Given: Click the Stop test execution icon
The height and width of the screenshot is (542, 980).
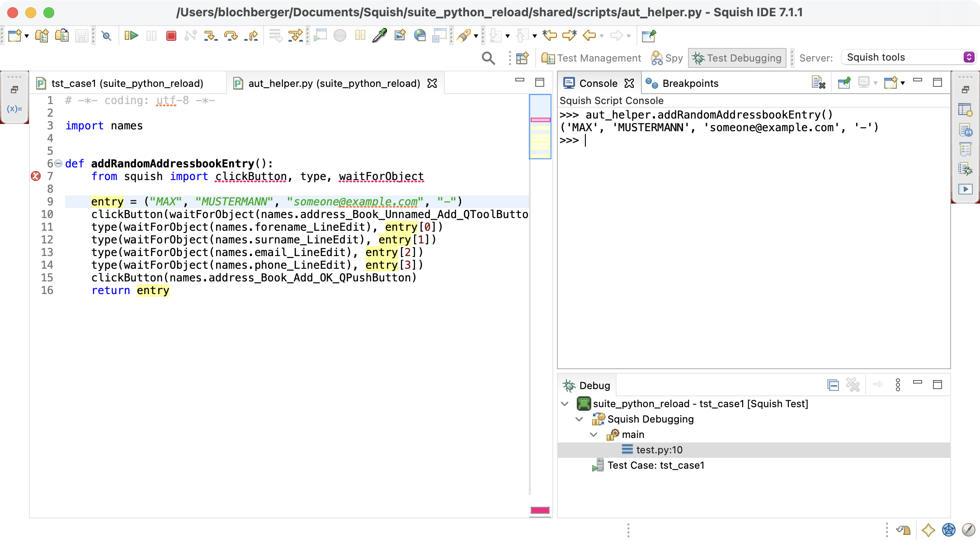Looking at the screenshot, I should pos(172,35).
